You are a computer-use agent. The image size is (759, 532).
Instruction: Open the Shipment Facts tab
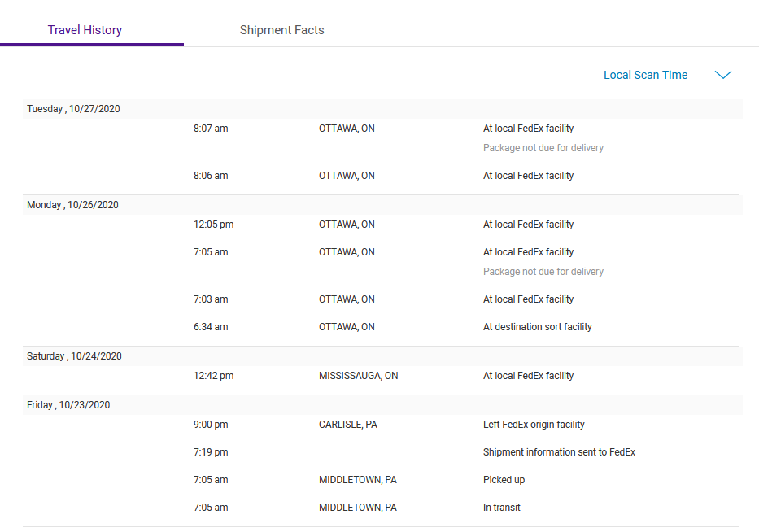(281, 30)
